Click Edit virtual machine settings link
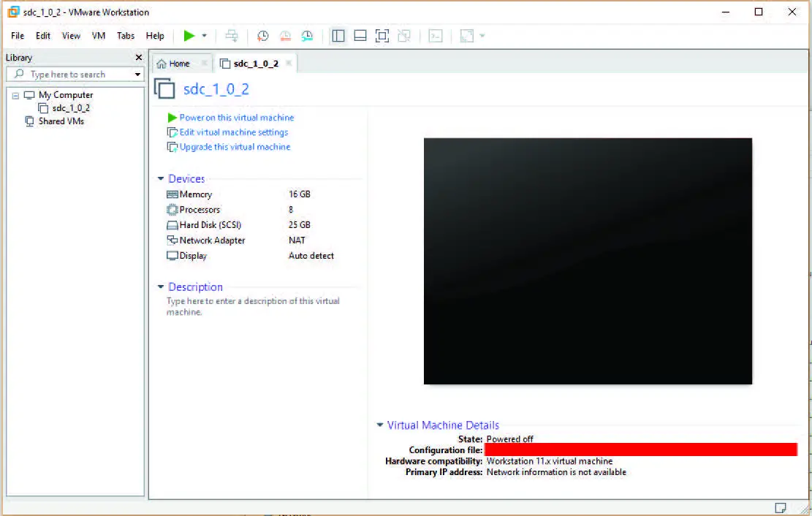Viewport: 812px width, 516px height. (x=233, y=132)
